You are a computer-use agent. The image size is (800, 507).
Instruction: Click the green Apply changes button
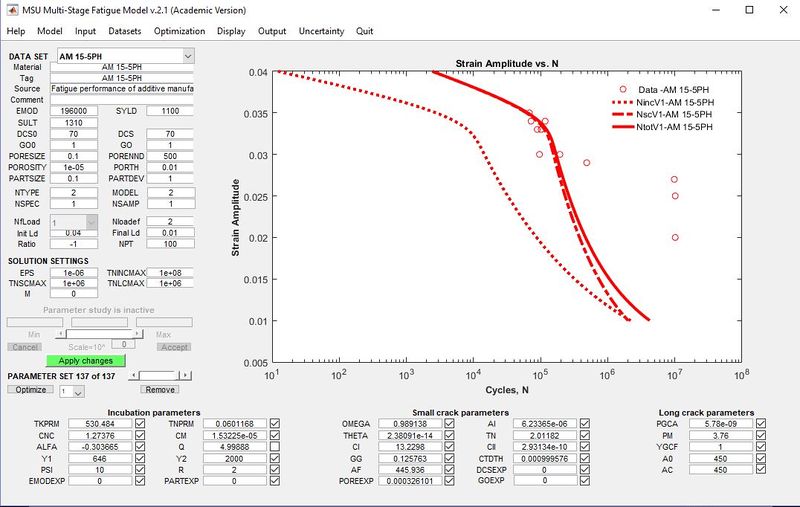85,360
